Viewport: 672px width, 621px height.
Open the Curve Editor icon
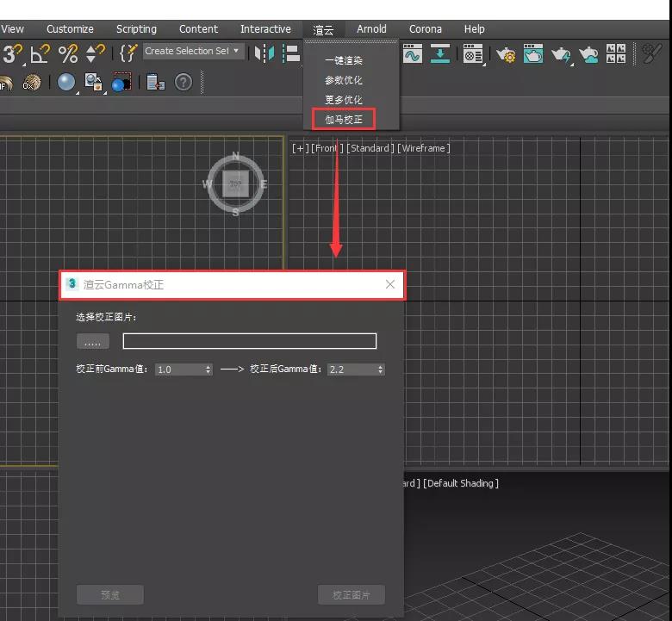tap(412, 54)
